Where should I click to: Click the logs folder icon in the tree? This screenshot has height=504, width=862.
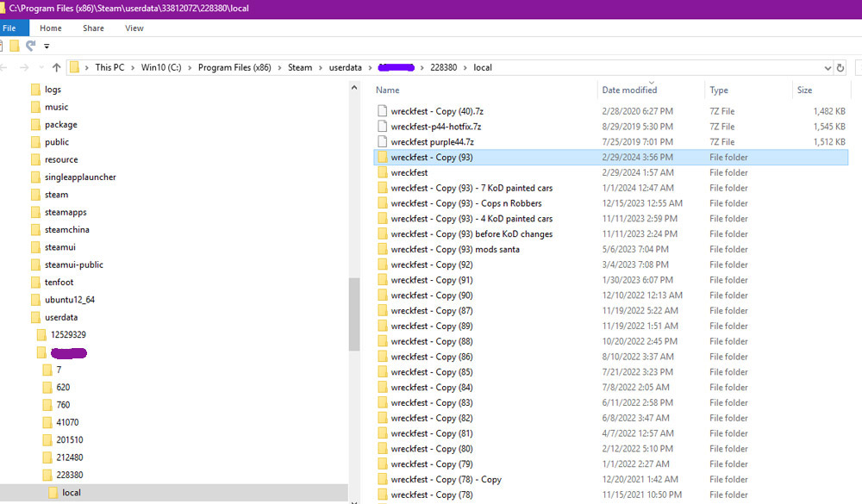[x=35, y=90]
